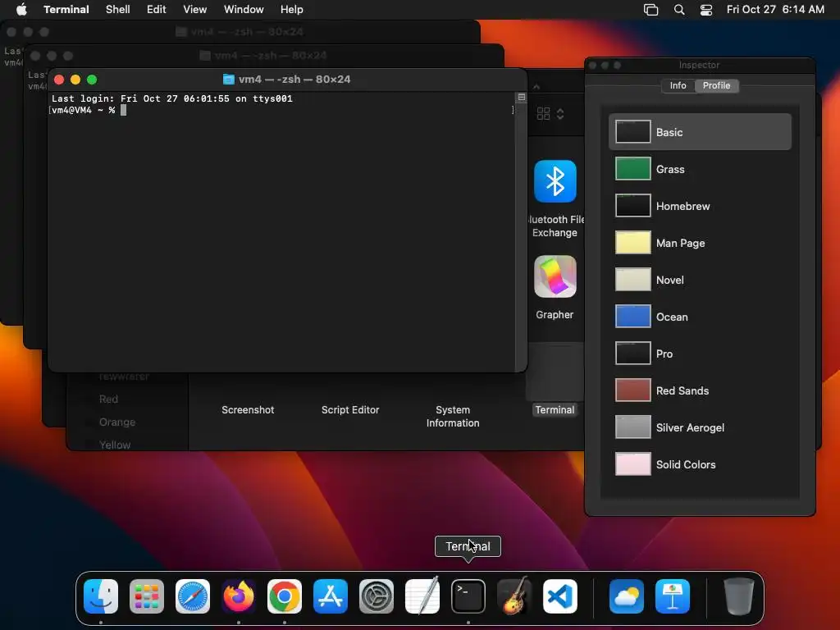Launch Firefox from the dock
This screenshot has width=840, height=630.
click(x=239, y=596)
